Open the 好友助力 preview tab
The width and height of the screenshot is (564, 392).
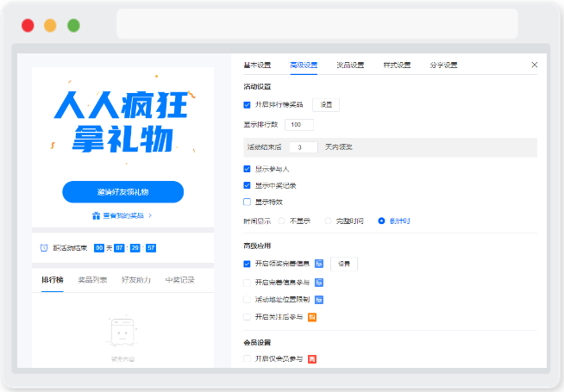136,280
